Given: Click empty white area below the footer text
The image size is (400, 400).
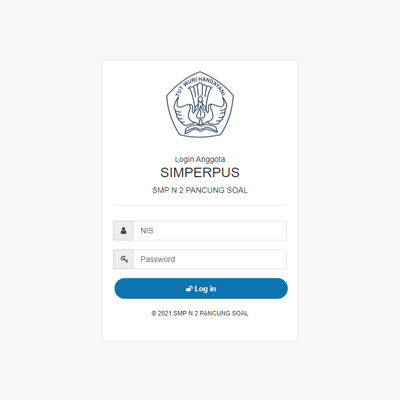Looking at the screenshot, I should [x=200, y=330].
